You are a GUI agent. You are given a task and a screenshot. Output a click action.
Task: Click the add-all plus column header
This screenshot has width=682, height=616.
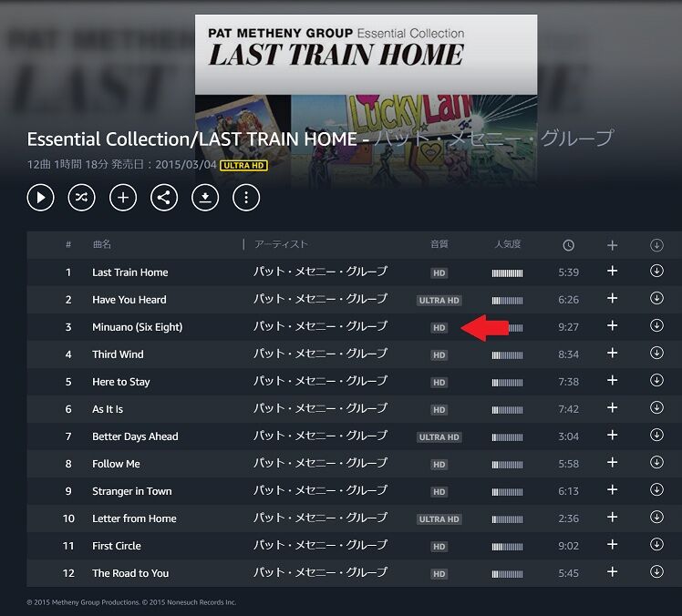612,246
